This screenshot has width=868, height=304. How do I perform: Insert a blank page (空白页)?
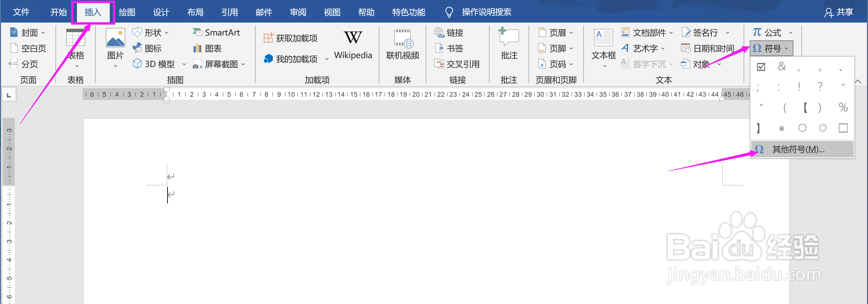pos(28,48)
